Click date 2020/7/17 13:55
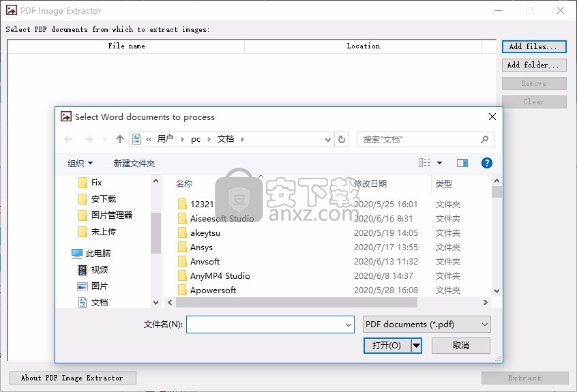577x392 pixels. 385,247
